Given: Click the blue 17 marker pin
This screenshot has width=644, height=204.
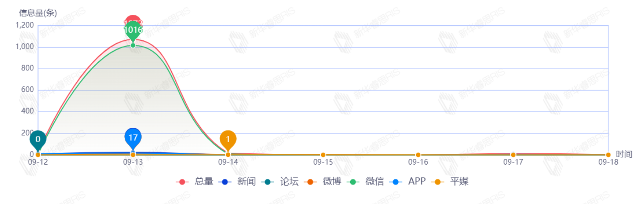Looking at the screenshot, I should [x=133, y=137].
